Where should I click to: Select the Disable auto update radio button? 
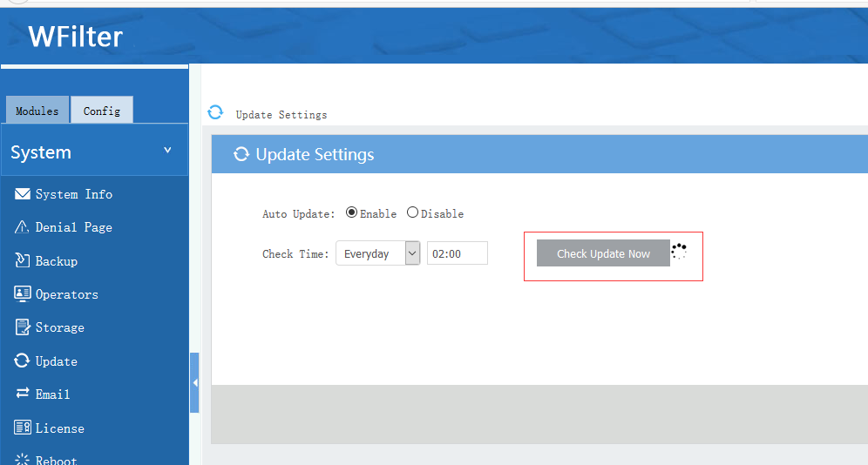pyautogui.click(x=412, y=212)
